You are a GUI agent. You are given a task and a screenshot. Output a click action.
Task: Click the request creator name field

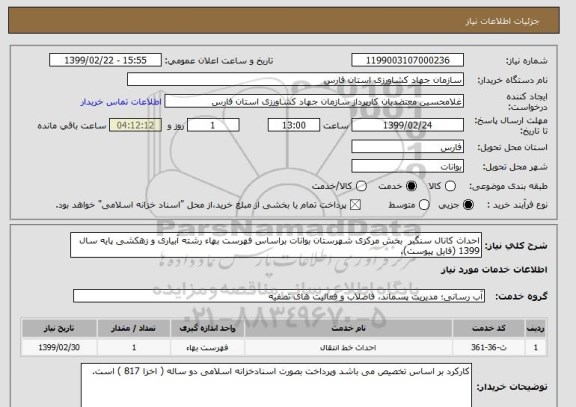pyautogui.click(x=314, y=102)
